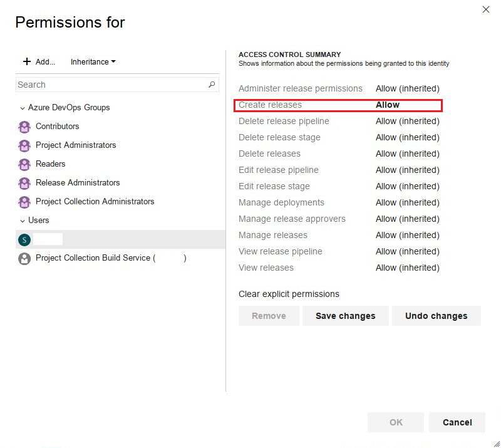Open the Delete release pipeline permission value

click(407, 122)
